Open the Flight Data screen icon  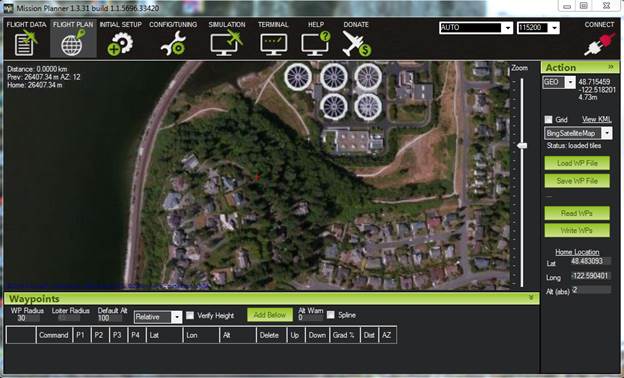26,43
